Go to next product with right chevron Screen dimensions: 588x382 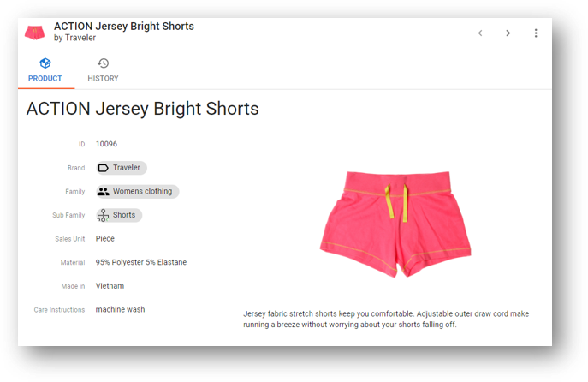point(508,33)
